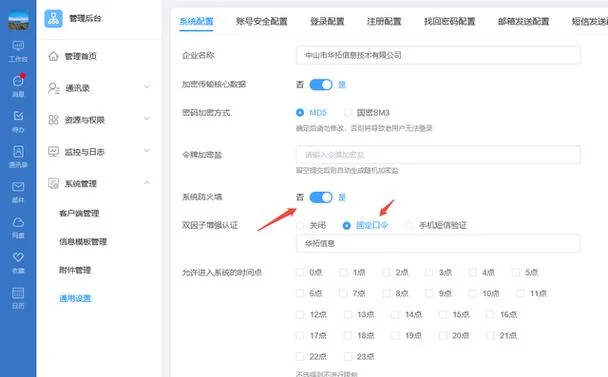The height and width of the screenshot is (377, 608).
Task: Check the 5点 time checkbox
Action: tap(515, 272)
